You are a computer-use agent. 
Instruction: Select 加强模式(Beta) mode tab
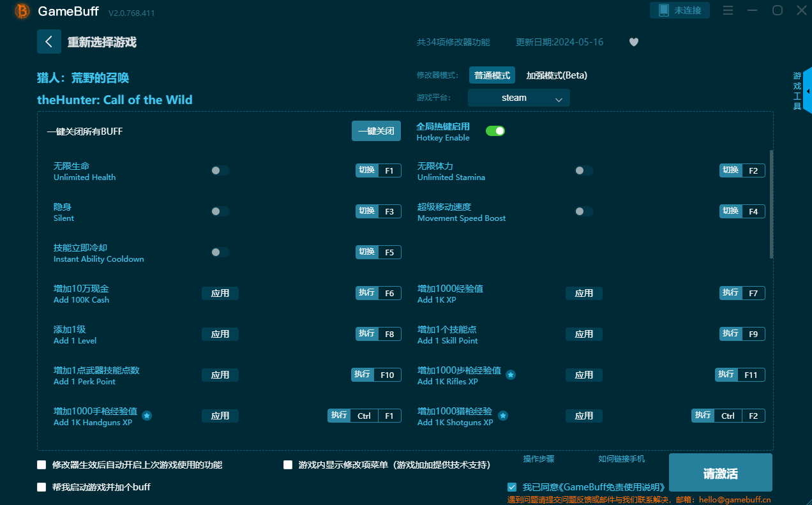pos(557,75)
